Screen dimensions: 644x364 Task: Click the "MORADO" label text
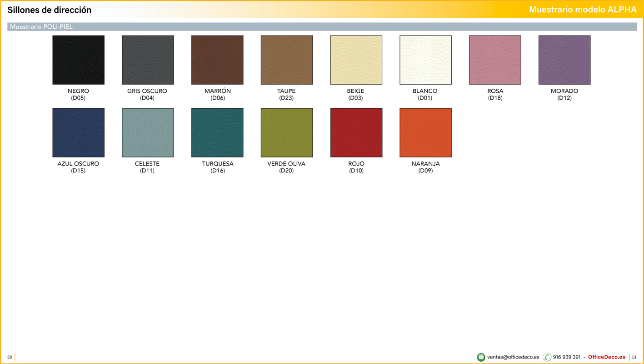(x=564, y=91)
